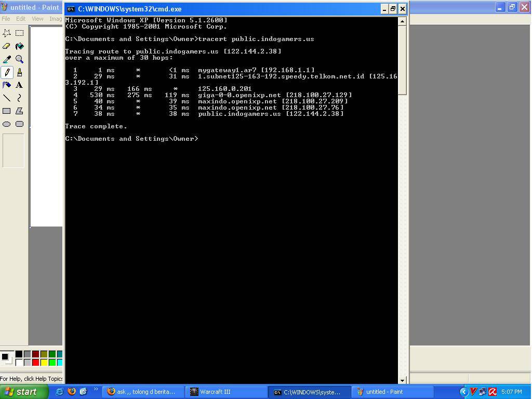Image resolution: width=532 pixels, height=399 pixels.
Task: Open Paint's View menu
Action: point(37,19)
